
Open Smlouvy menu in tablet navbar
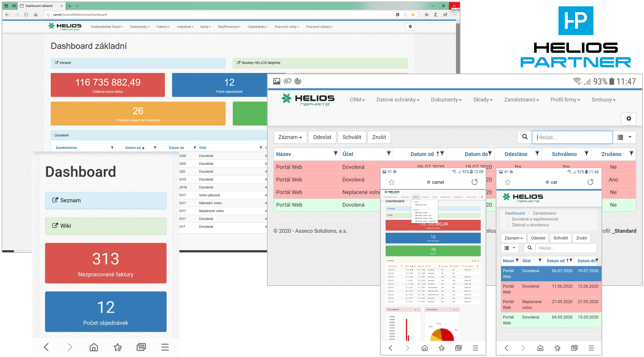[x=603, y=100]
